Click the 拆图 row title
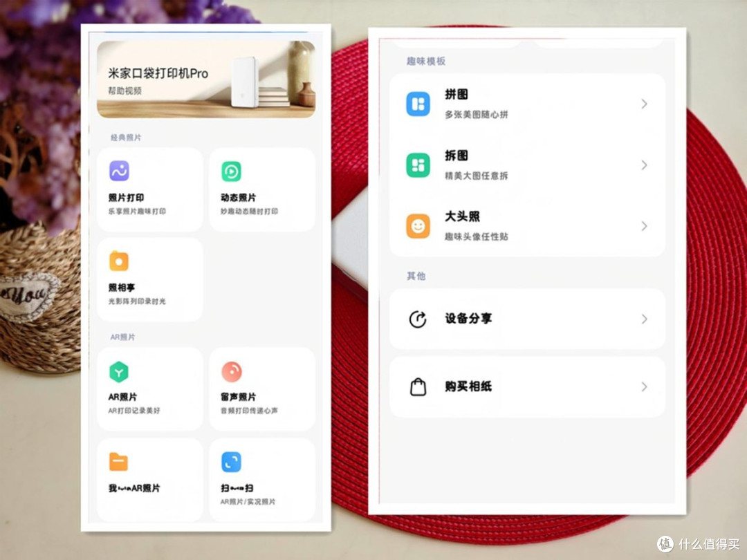The height and width of the screenshot is (560, 747). click(456, 156)
